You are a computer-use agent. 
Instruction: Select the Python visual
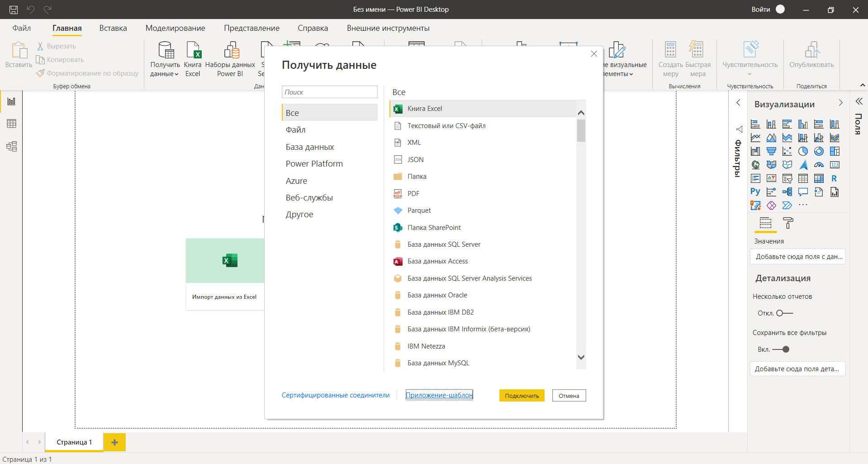pos(755,192)
